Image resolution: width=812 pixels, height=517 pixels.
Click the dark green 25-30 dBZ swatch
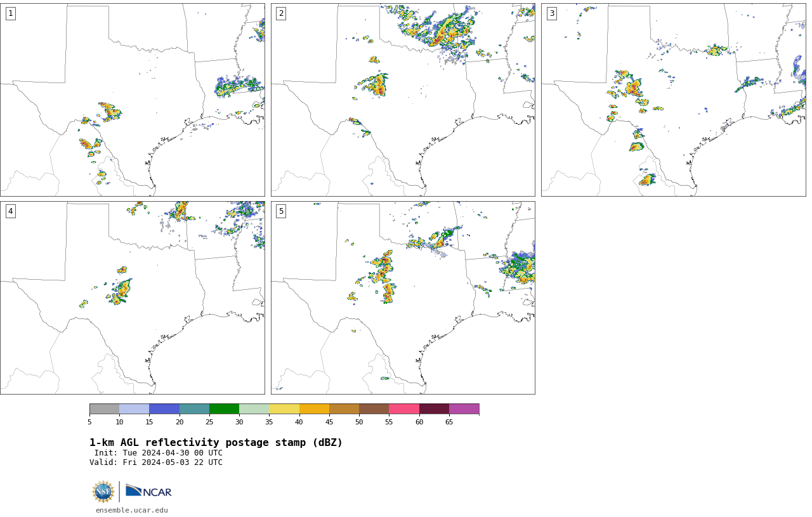[224, 409]
